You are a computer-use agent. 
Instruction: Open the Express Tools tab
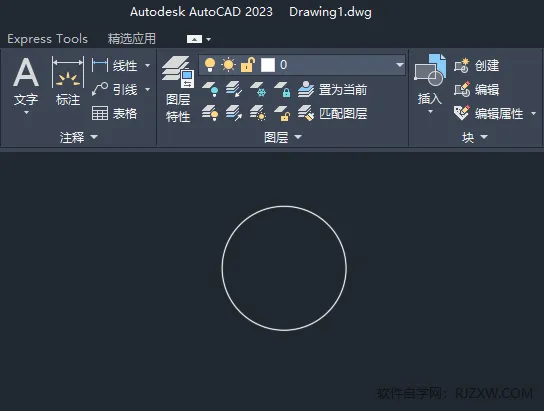[x=48, y=39]
